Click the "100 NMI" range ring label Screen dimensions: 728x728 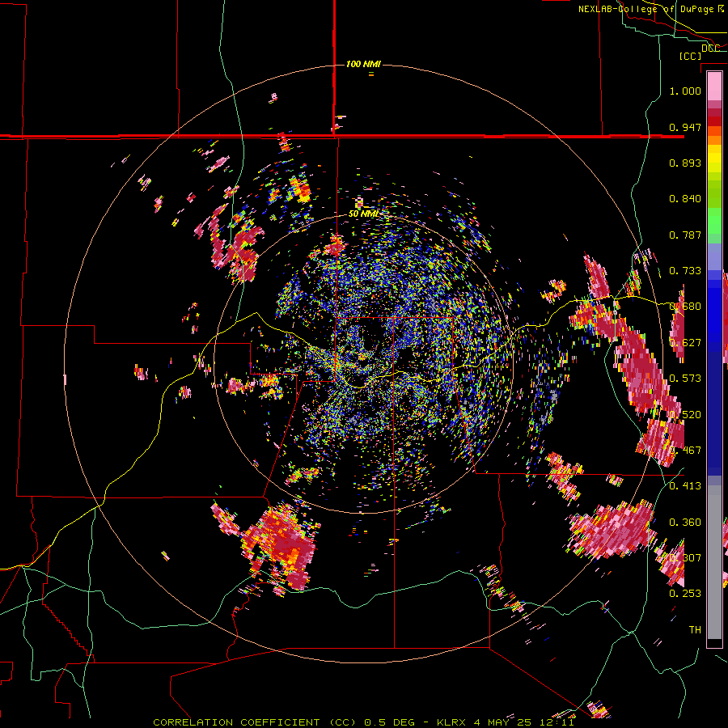[x=363, y=64]
